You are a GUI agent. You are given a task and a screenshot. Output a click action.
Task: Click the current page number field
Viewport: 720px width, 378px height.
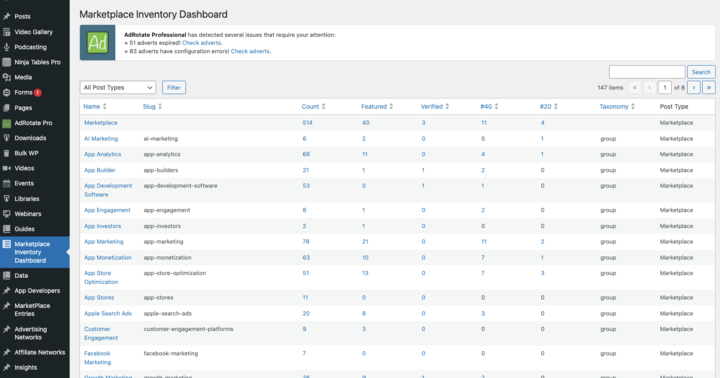point(664,87)
